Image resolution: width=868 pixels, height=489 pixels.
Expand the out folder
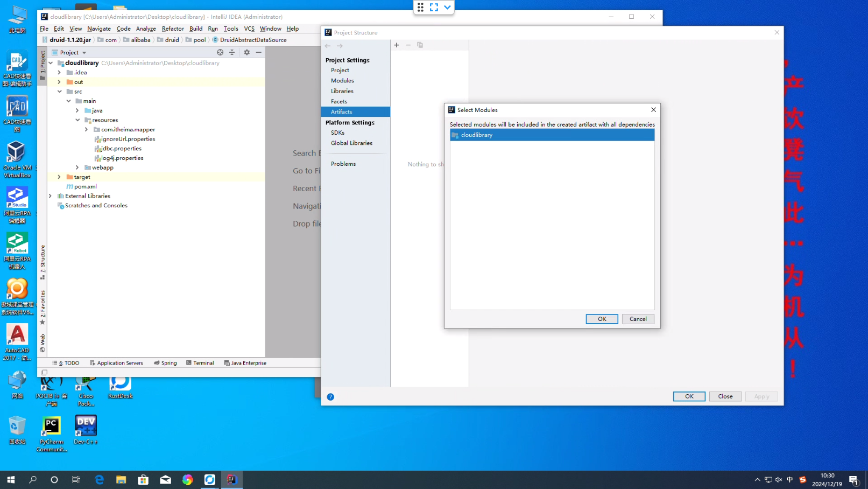[59, 82]
